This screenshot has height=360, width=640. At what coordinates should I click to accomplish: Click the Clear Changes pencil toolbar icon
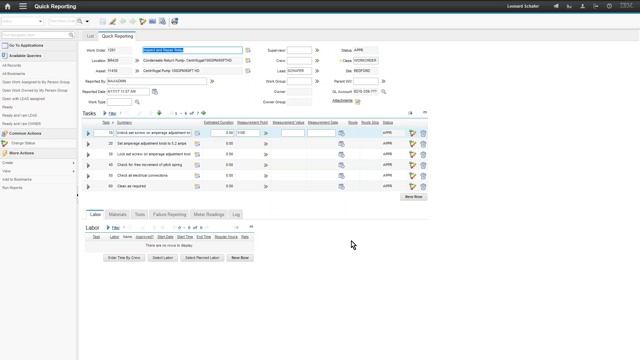(113, 21)
